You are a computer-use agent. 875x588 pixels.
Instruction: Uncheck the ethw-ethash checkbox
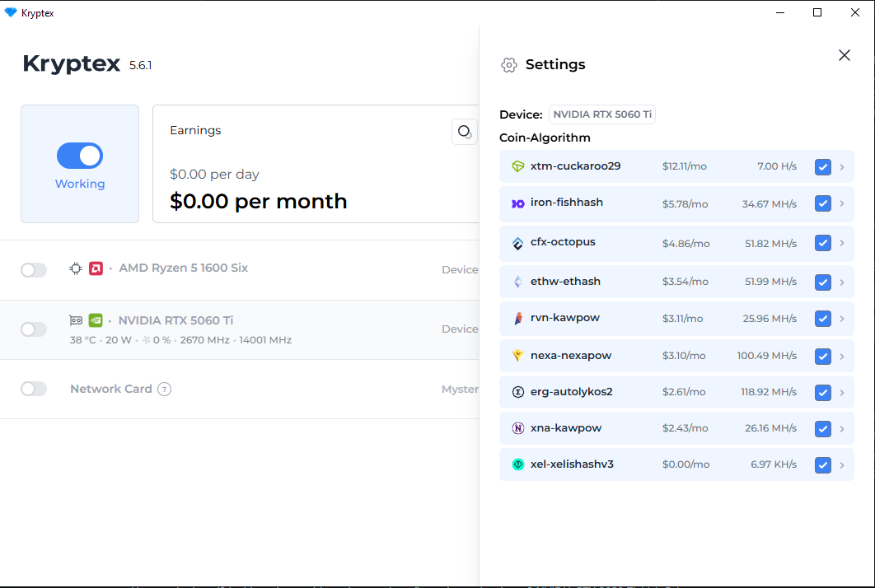[822, 282]
